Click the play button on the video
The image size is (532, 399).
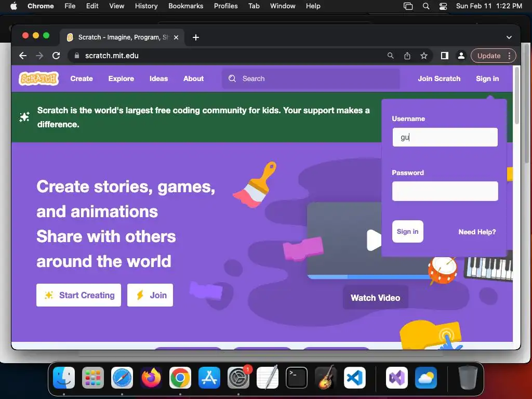373,240
